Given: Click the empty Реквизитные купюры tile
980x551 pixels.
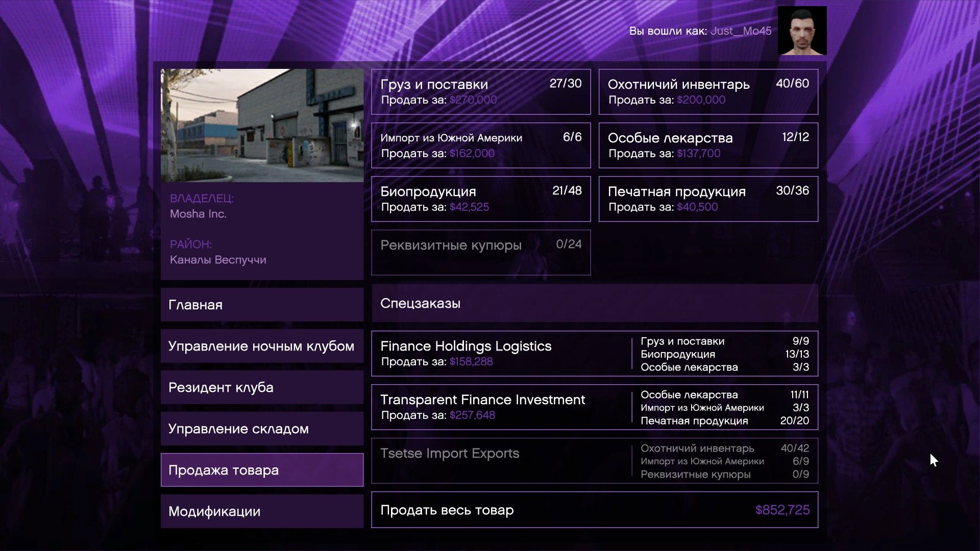Looking at the screenshot, I should [x=481, y=253].
